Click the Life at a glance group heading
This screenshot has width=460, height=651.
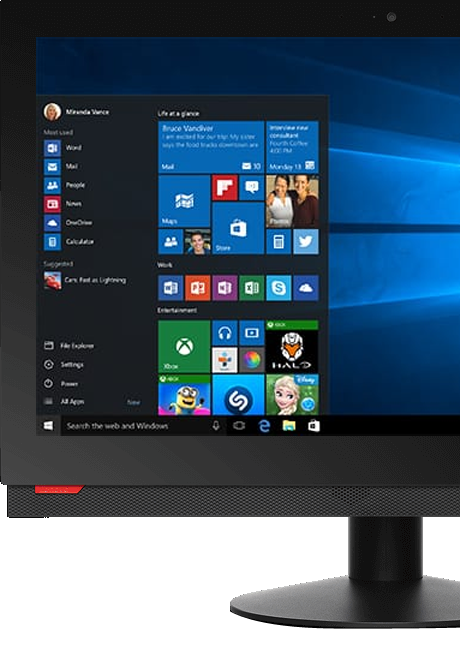point(178,113)
